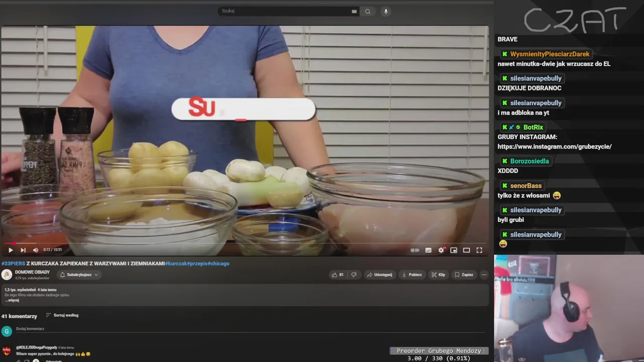The height and width of the screenshot is (362, 644).
Task: Click WysmienityPlesciarzDarek username in chat
Action: click(550, 54)
